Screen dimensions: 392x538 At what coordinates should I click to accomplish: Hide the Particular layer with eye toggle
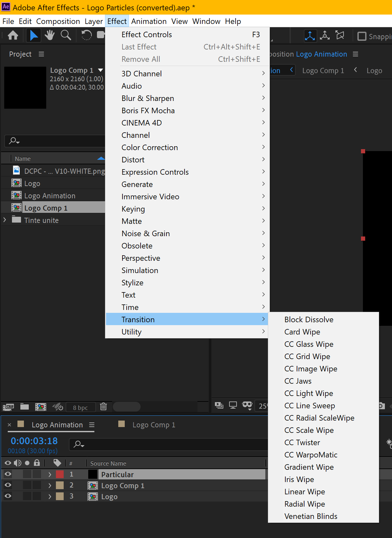pyautogui.click(x=8, y=474)
